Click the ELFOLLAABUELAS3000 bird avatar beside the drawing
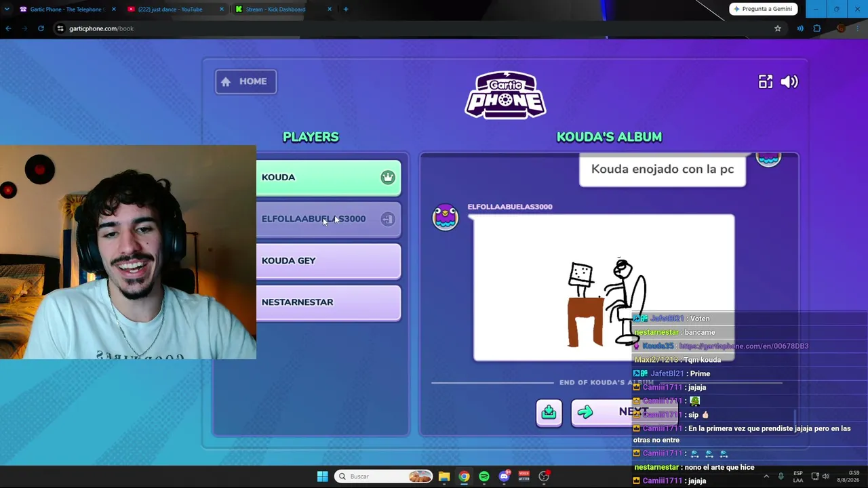Image resolution: width=868 pixels, height=488 pixels. [x=446, y=217]
